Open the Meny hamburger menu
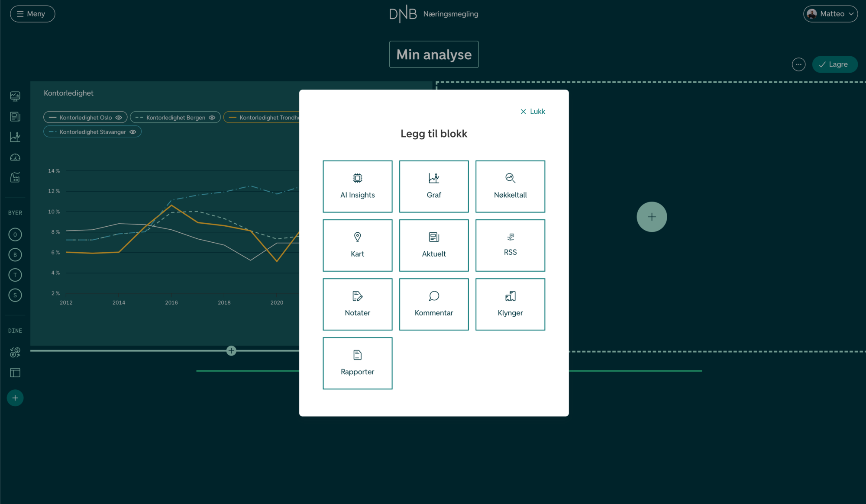866x504 pixels. [x=32, y=14]
